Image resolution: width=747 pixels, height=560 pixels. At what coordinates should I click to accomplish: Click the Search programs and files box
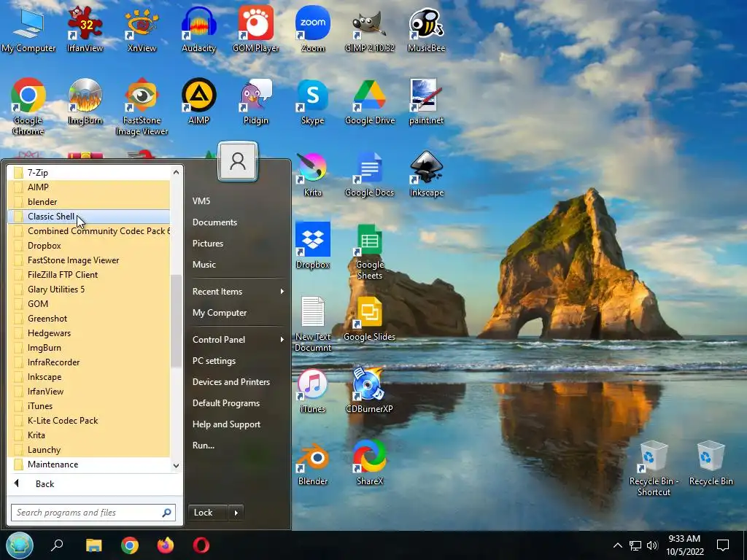click(x=93, y=513)
